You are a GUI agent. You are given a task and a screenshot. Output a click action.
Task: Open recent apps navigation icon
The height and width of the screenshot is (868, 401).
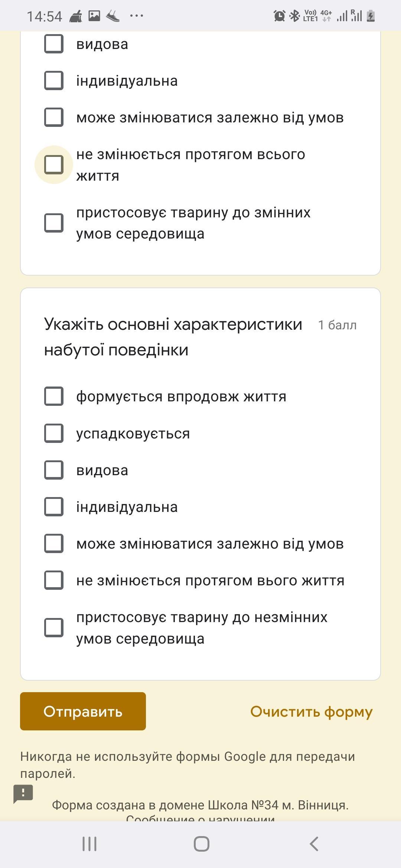pyautogui.click(x=89, y=844)
